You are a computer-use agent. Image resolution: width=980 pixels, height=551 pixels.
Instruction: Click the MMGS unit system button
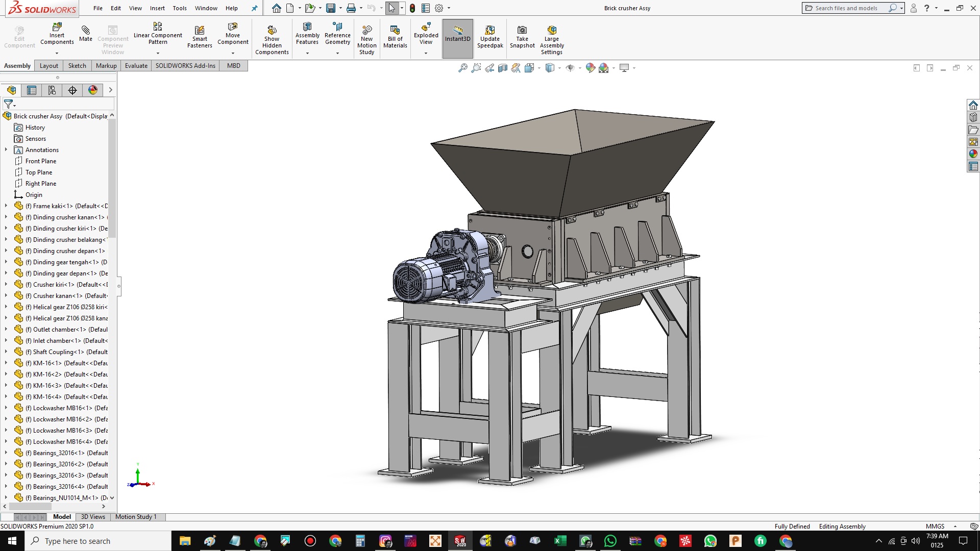pos(935,527)
